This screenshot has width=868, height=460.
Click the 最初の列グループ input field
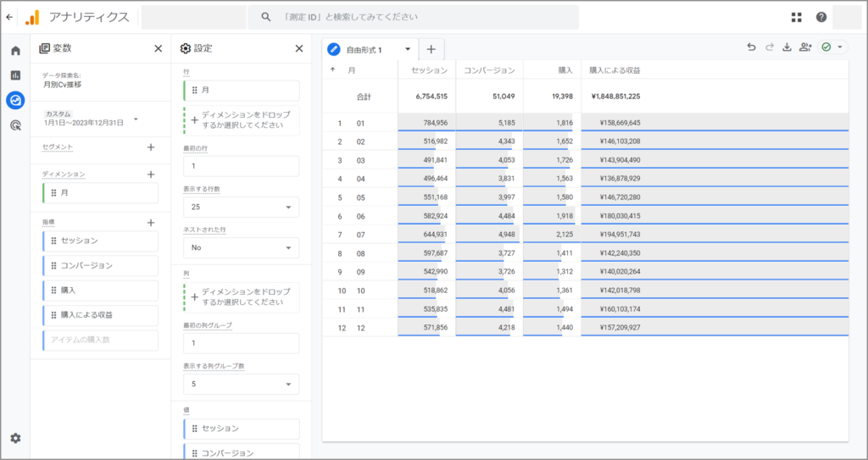coord(241,343)
